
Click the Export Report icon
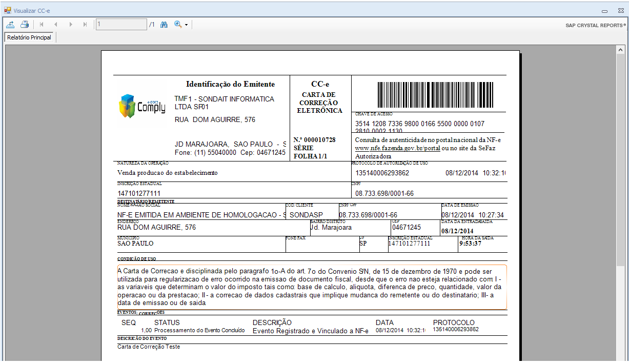[x=10, y=25]
